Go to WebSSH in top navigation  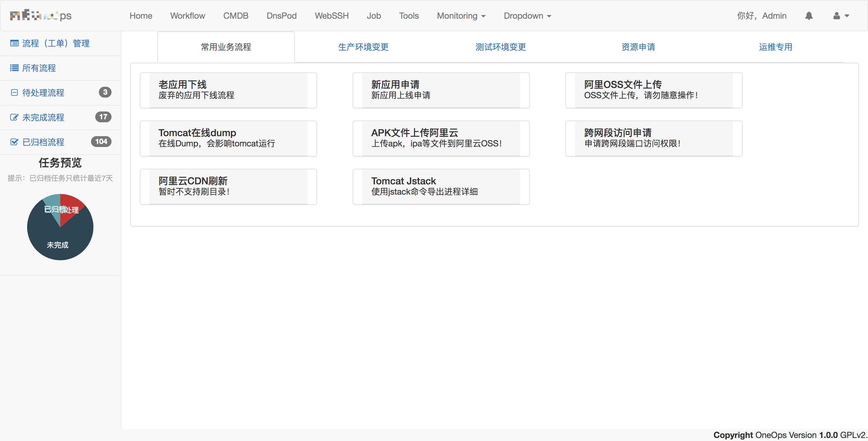coord(331,16)
